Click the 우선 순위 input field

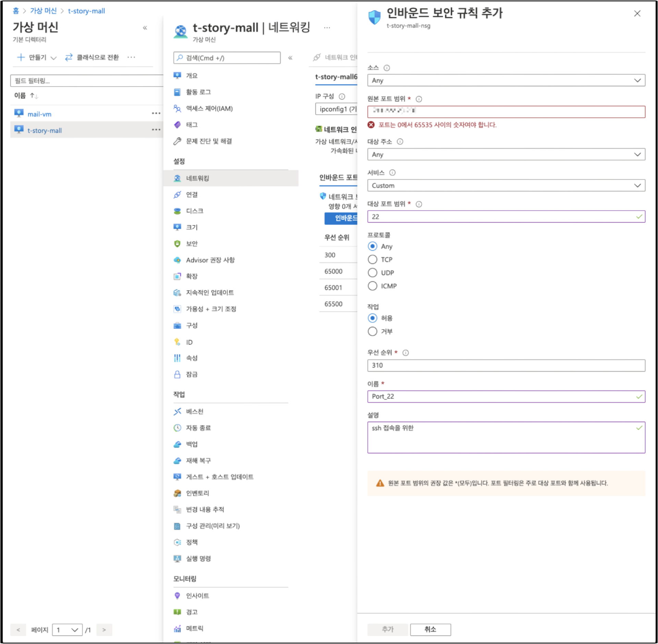click(506, 365)
